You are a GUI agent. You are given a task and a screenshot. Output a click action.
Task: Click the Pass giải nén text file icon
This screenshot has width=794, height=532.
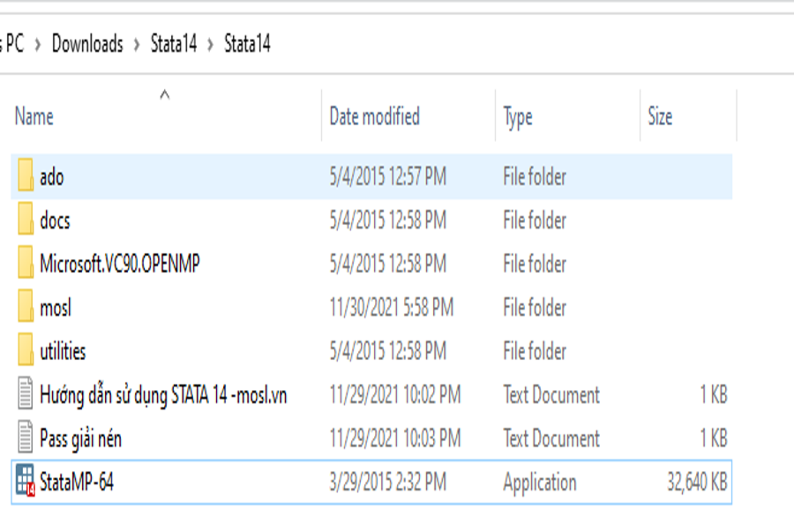[x=26, y=437]
